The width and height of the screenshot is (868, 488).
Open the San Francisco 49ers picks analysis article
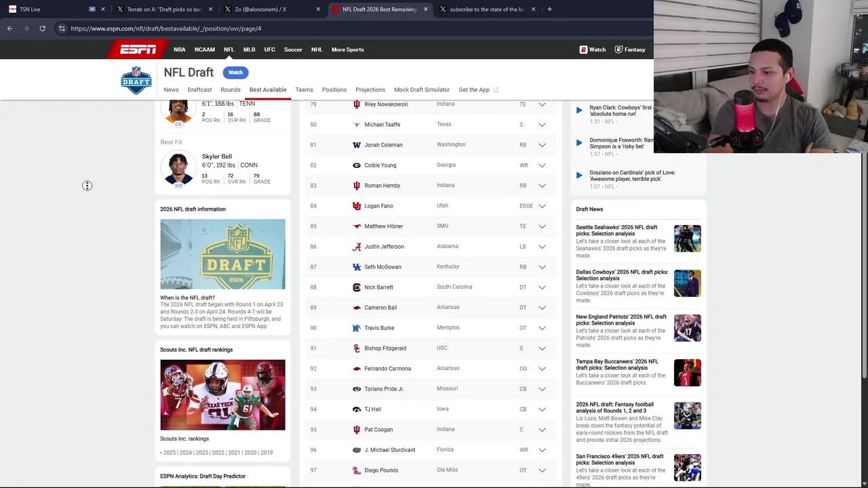coord(619,460)
